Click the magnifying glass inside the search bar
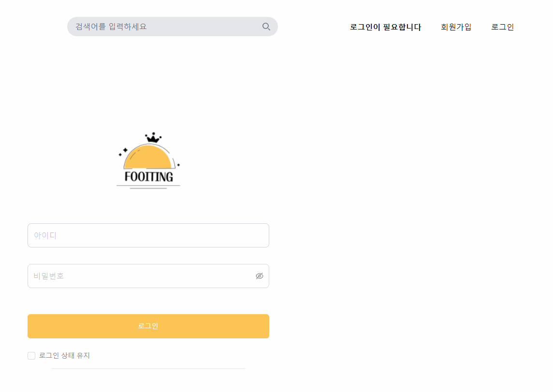 point(266,27)
